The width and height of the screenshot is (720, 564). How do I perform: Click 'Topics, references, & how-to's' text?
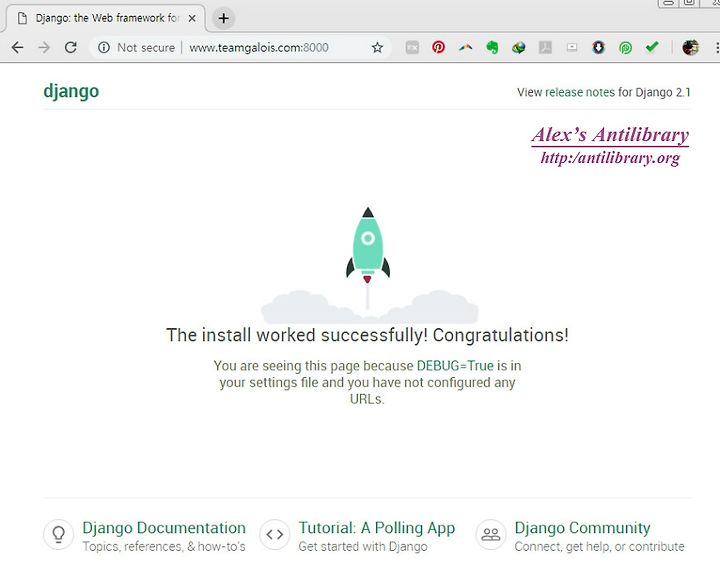[164, 547]
